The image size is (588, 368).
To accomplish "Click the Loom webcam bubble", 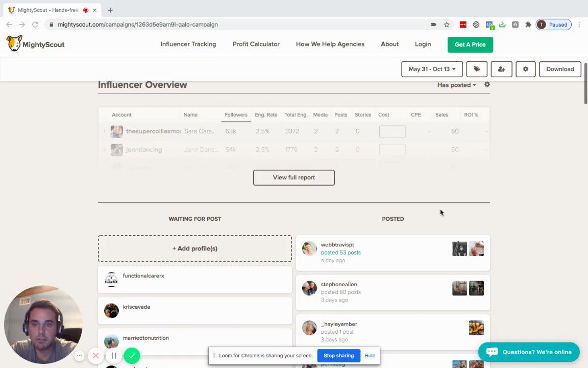I will (x=43, y=325).
